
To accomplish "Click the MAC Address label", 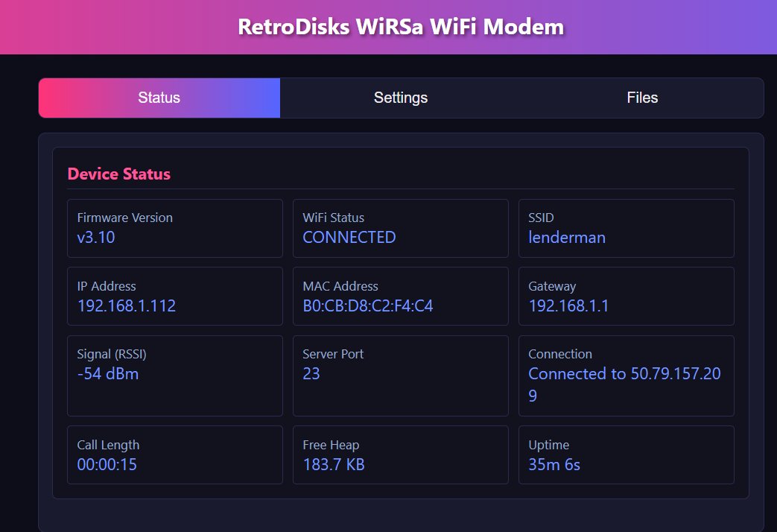I will point(340,286).
